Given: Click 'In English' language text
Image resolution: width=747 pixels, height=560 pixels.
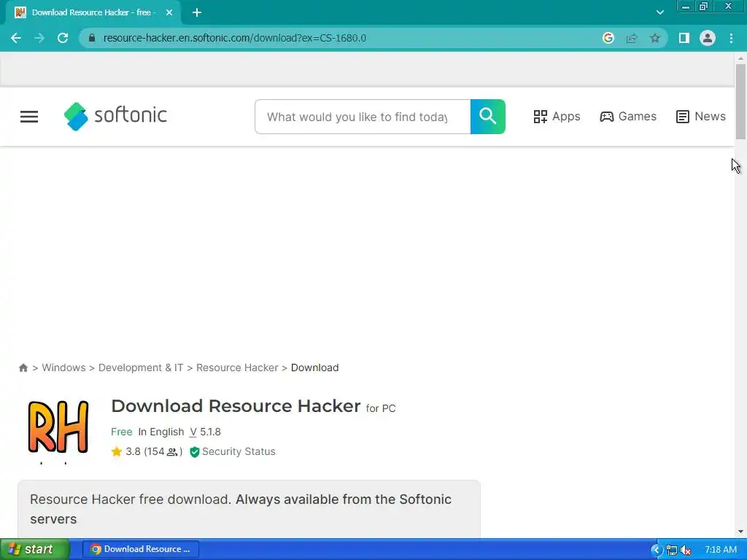Looking at the screenshot, I should tap(161, 432).
